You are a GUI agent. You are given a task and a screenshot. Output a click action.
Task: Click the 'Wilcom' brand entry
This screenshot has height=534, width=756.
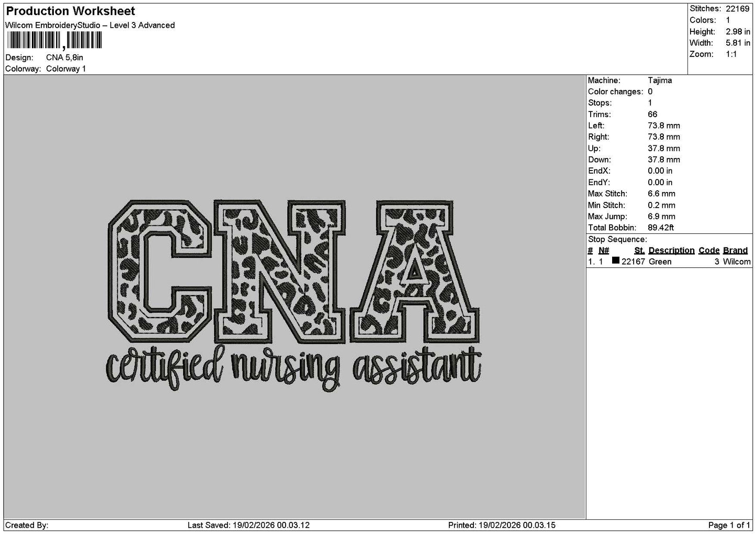coord(737,262)
